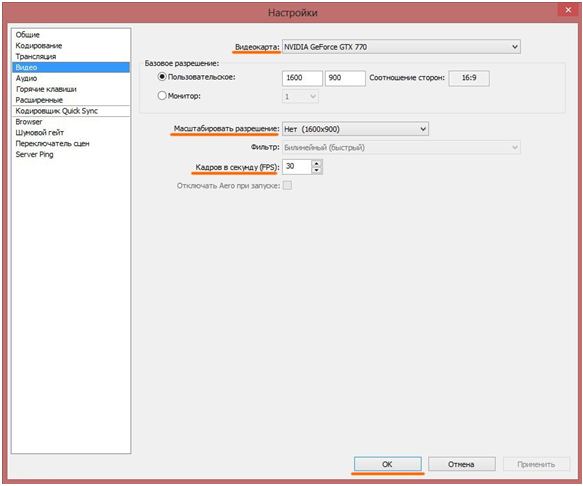Increase FPS with the up arrow
The width and height of the screenshot is (583, 486).
(x=316, y=163)
